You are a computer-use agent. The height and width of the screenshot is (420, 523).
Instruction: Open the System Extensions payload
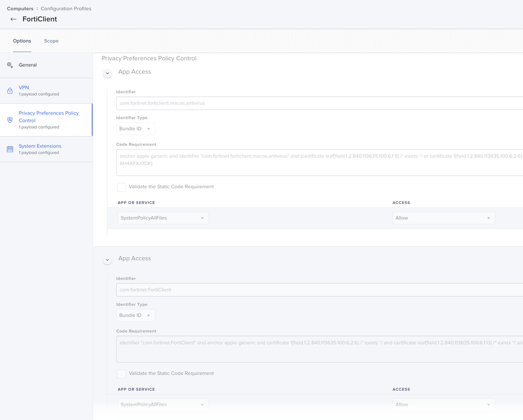(x=46, y=149)
